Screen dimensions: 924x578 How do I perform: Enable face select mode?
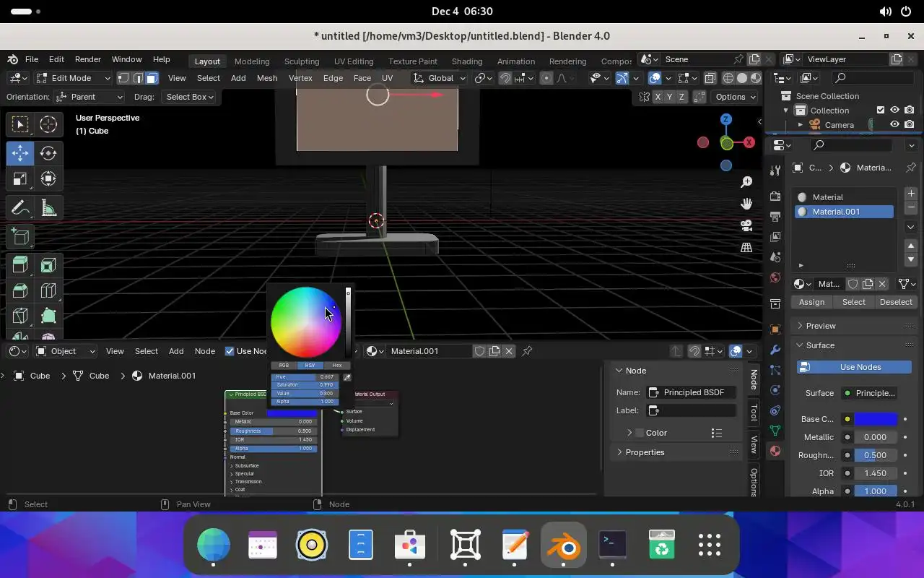click(x=152, y=78)
